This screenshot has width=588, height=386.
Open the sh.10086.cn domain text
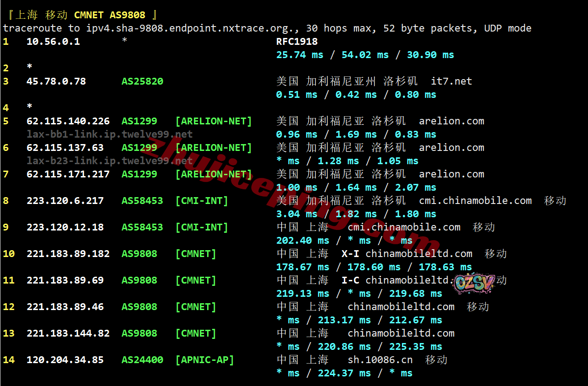pos(380,360)
